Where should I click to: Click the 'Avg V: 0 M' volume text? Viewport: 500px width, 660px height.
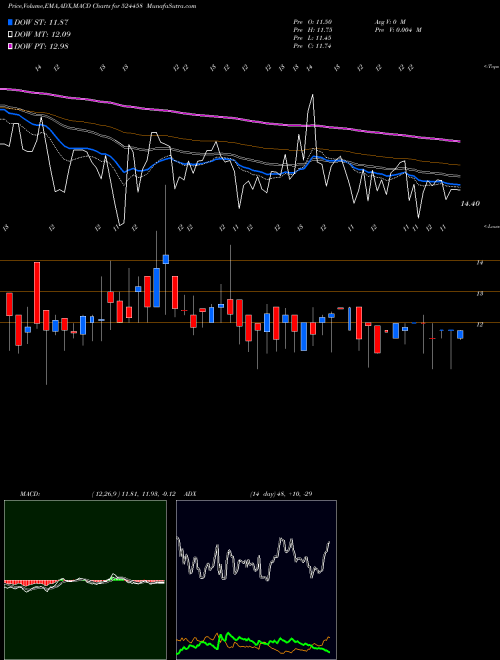point(389,22)
